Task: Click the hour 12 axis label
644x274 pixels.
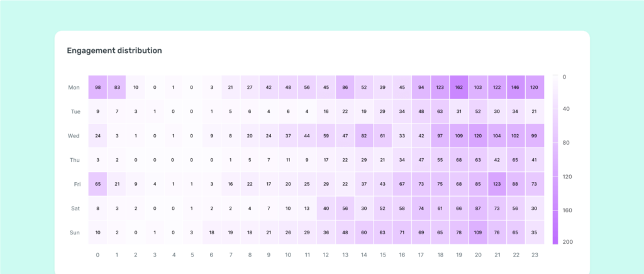Action: 326,255
